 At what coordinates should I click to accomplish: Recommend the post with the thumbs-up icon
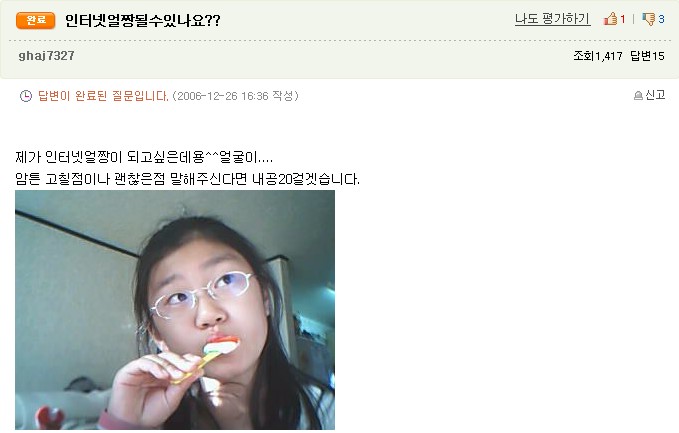coord(610,19)
